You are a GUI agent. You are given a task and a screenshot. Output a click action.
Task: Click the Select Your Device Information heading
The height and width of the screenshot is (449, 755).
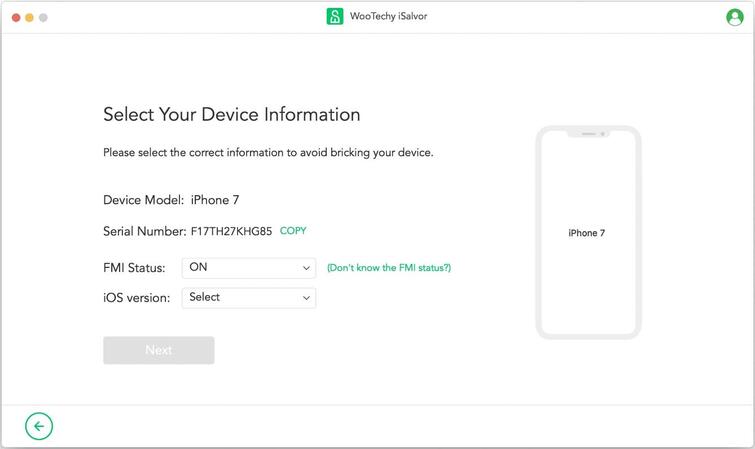[231, 115]
